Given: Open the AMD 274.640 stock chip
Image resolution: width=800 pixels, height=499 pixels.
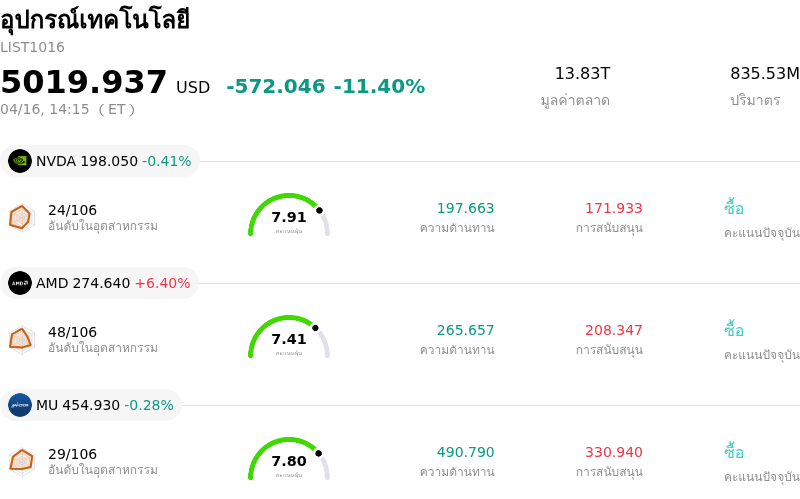Looking at the screenshot, I should point(100,283).
